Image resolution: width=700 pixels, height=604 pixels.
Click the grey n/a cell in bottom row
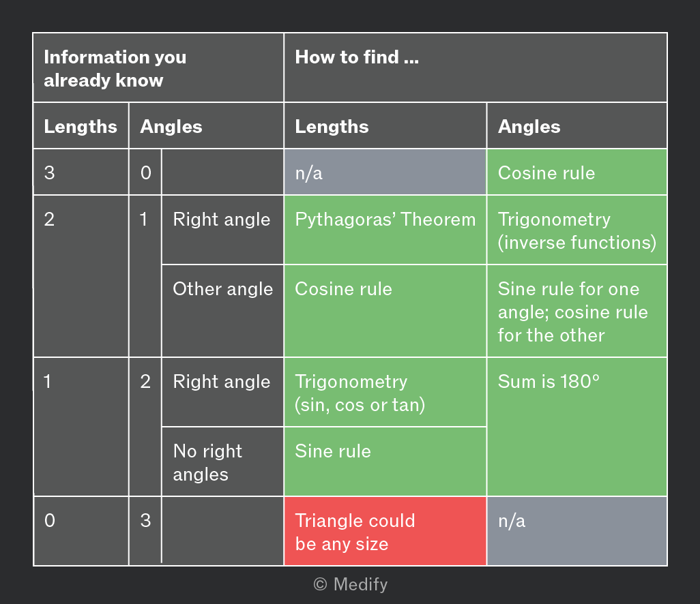[577, 531]
